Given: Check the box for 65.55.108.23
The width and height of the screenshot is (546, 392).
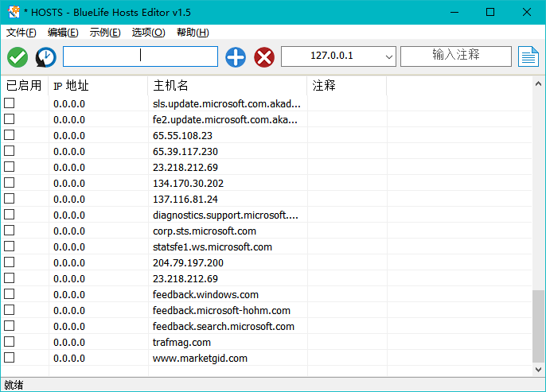Looking at the screenshot, I should [10, 135].
